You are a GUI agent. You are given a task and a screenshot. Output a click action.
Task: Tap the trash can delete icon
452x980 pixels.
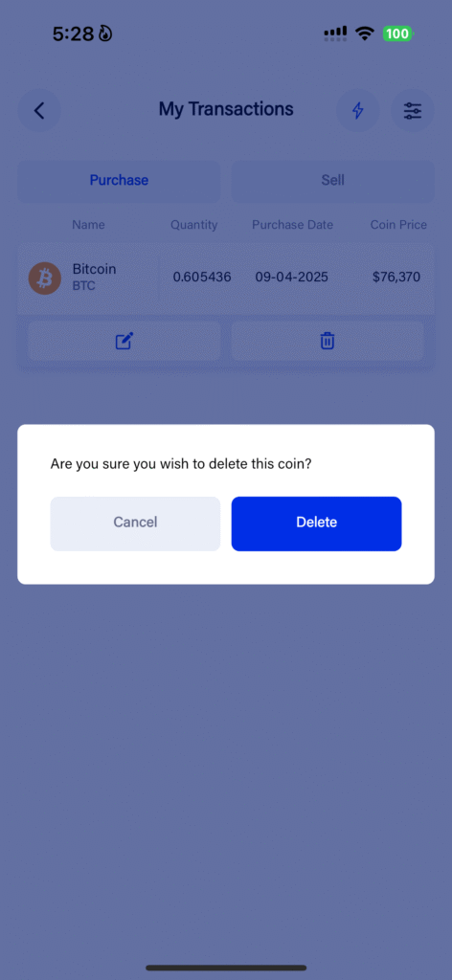pos(328,342)
